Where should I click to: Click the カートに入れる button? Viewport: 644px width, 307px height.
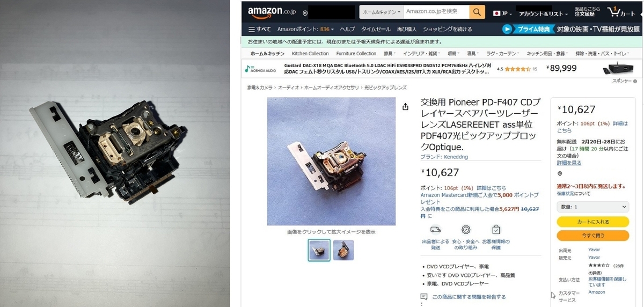(593, 222)
